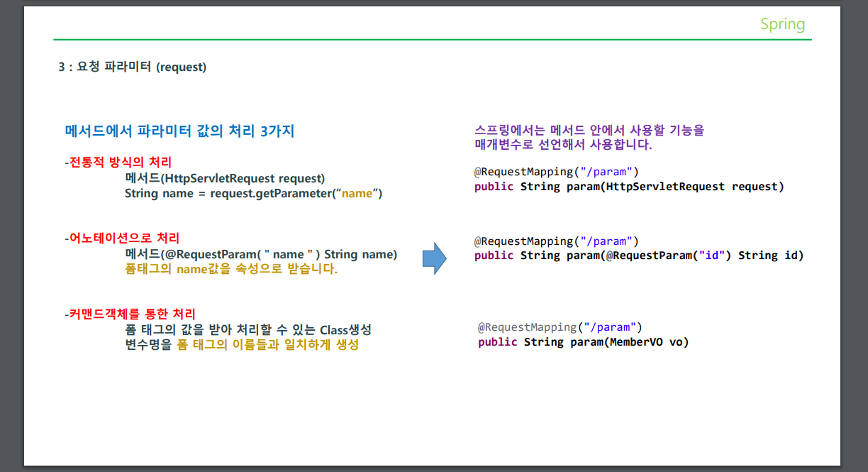Screen dimensions: 868x472
Task: Click purple text '매개변수로 선언해서 사용합니다.'
Action: 563,145
